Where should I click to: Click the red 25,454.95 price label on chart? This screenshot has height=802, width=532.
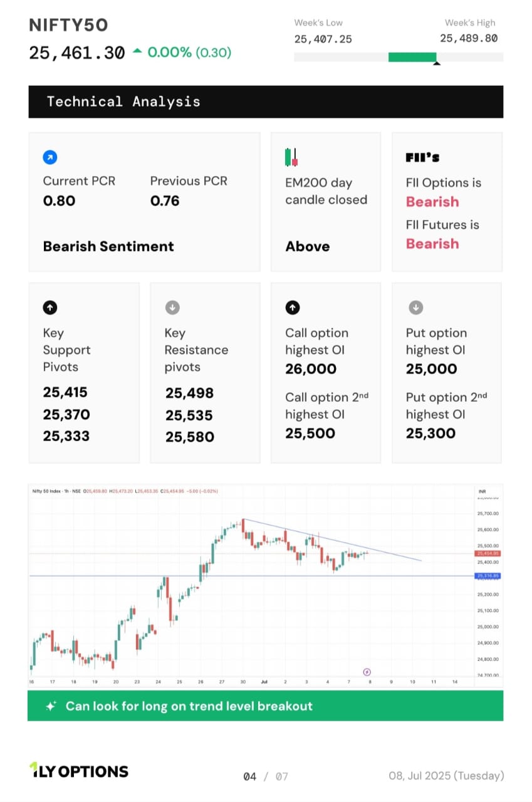coord(488,553)
